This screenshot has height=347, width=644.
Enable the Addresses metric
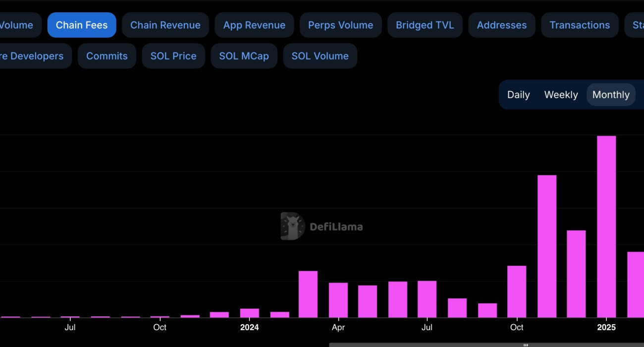[x=501, y=25]
